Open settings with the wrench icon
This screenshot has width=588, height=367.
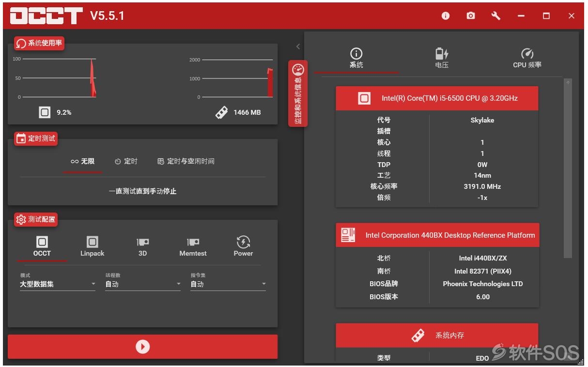(495, 16)
